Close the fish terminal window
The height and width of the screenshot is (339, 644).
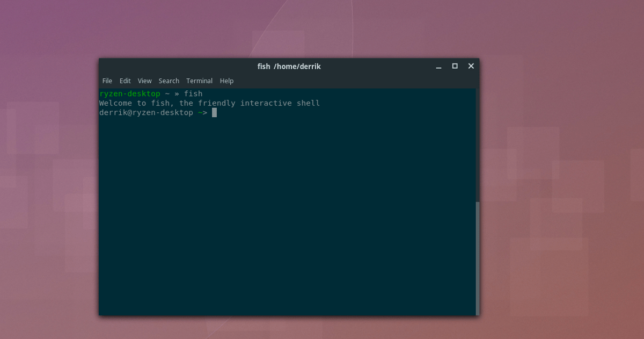click(471, 66)
